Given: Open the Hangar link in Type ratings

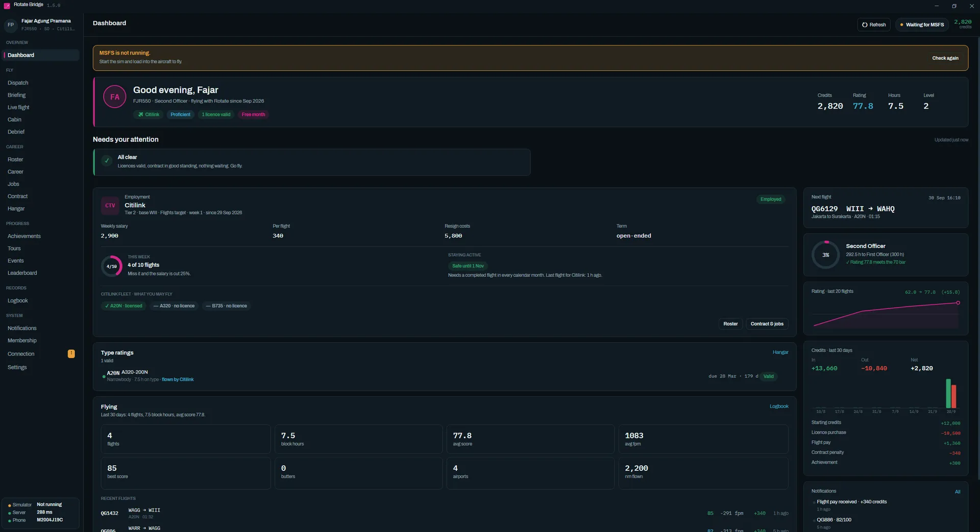Looking at the screenshot, I should click(x=780, y=352).
